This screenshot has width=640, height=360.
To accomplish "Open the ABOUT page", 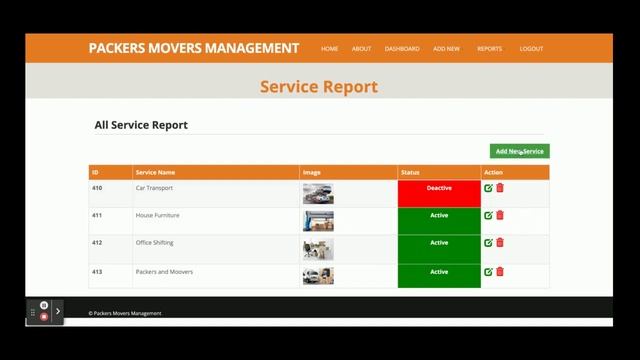I will click(361, 49).
